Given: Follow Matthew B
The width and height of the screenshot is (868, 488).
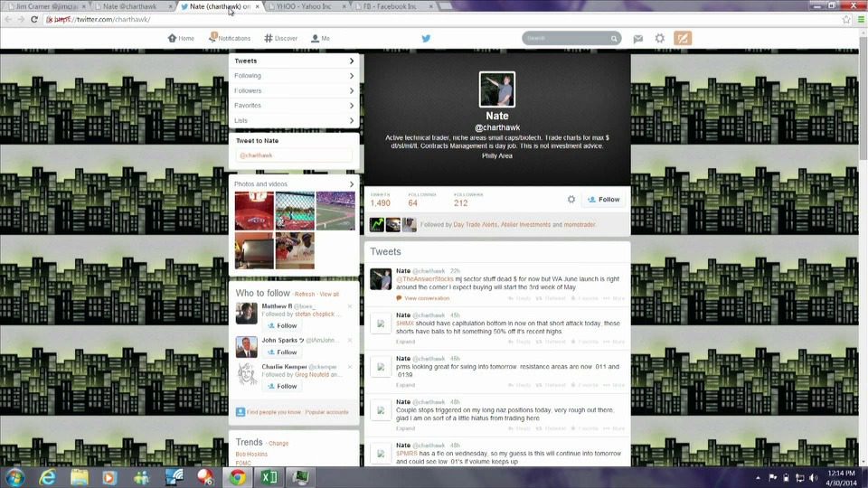Looking at the screenshot, I should (282, 326).
